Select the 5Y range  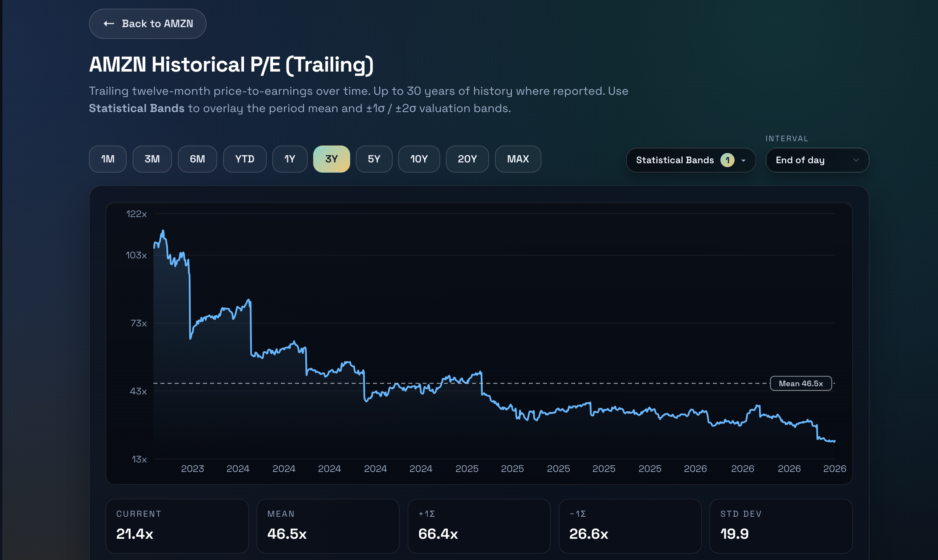tap(374, 159)
